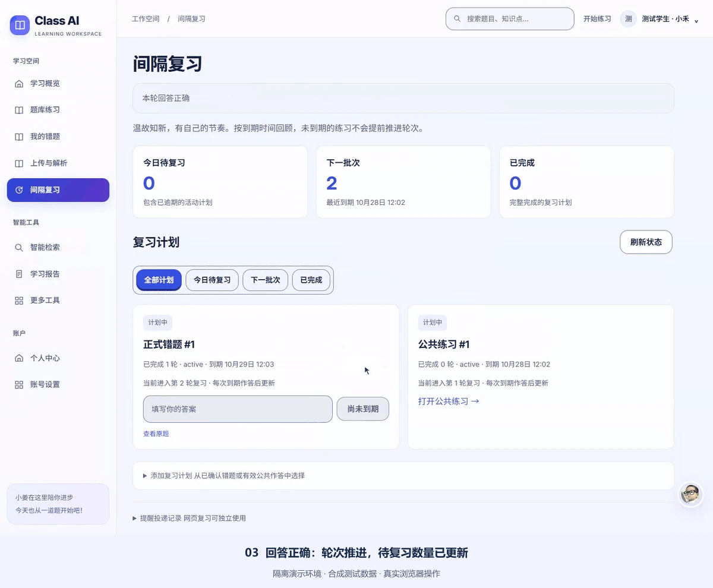Click the 计划中 badge on 公共练习 #1

pyautogui.click(x=433, y=323)
